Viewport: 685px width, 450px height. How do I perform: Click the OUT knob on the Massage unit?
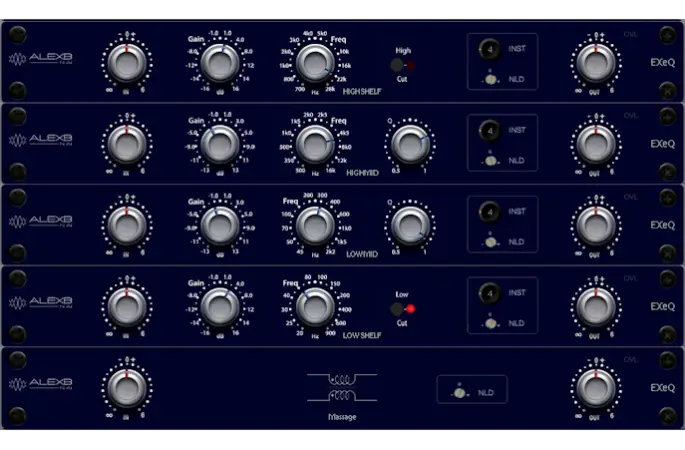pyautogui.click(x=596, y=388)
